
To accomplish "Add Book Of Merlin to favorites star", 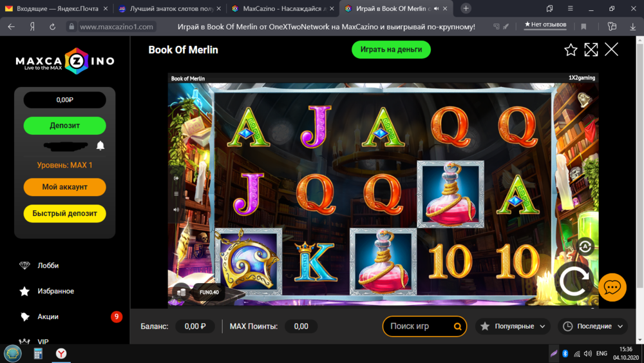I will pos(571,50).
